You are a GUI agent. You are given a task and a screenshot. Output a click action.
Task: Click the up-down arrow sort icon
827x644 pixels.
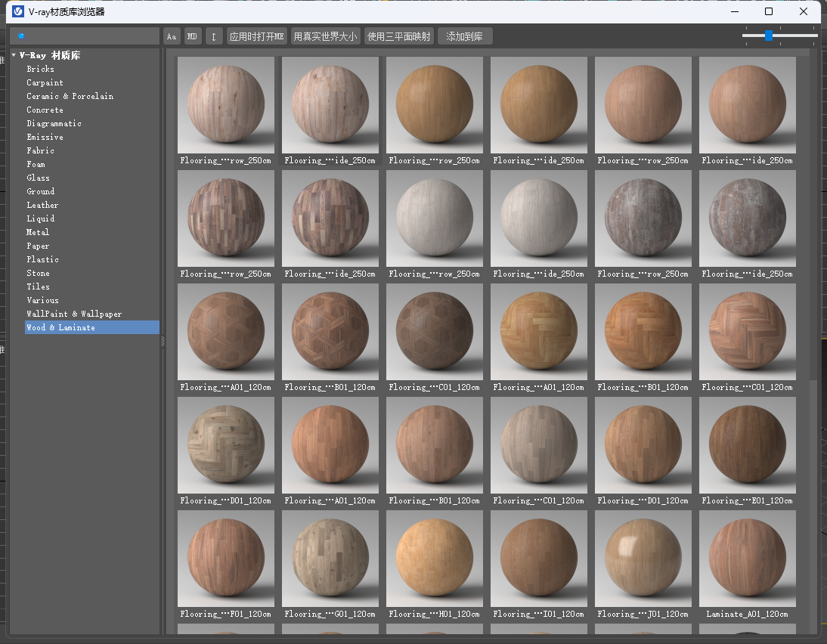[x=214, y=36]
